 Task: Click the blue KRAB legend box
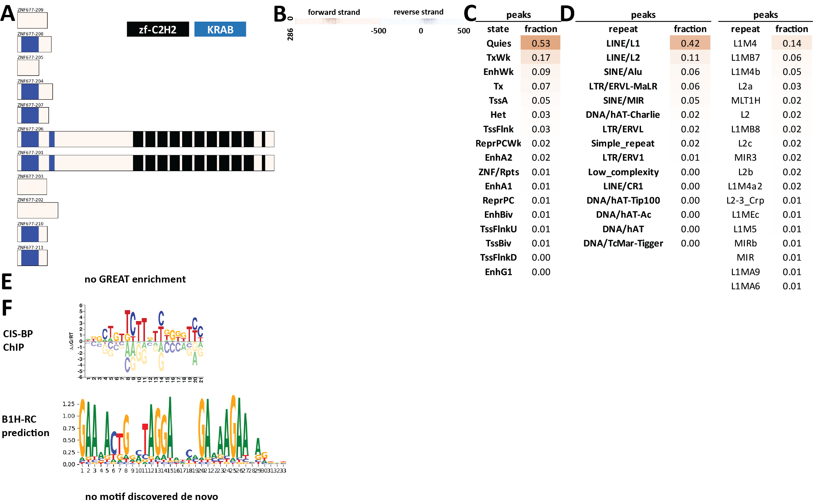point(220,29)
